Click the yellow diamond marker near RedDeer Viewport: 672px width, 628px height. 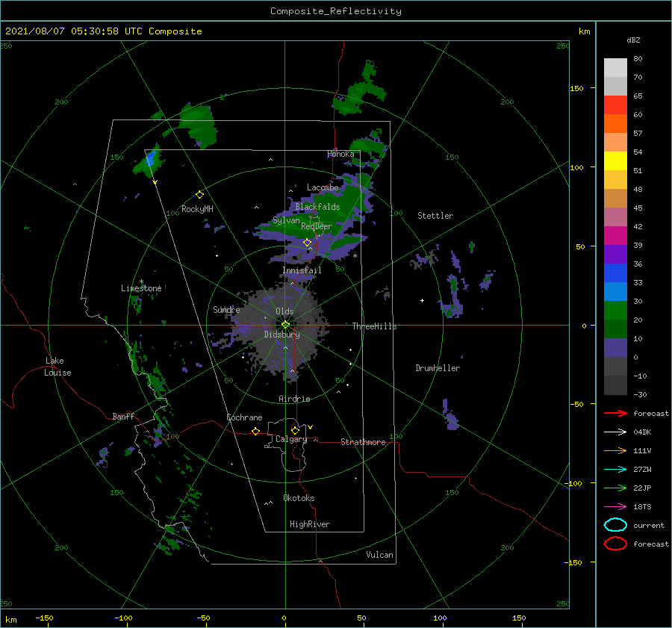[x=307, y=243]
